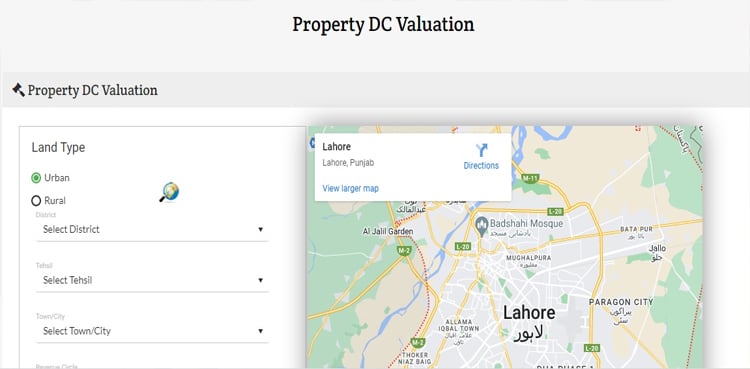Click the Jallo label on the map
Screen dimensions: 750x369
tap(657, 248)
